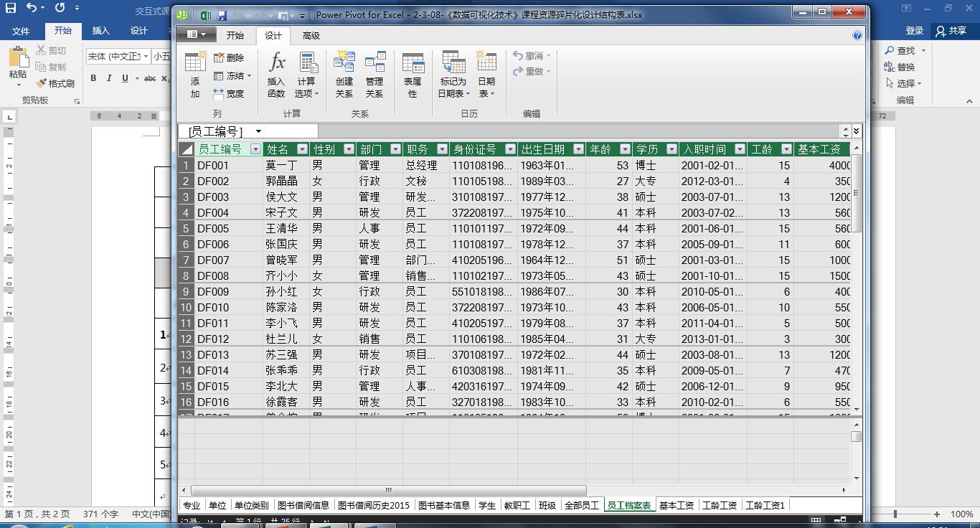Screen dimensions: 980x528
Task: Select the 入职时间 column header
Action: (x=713, y=149)
